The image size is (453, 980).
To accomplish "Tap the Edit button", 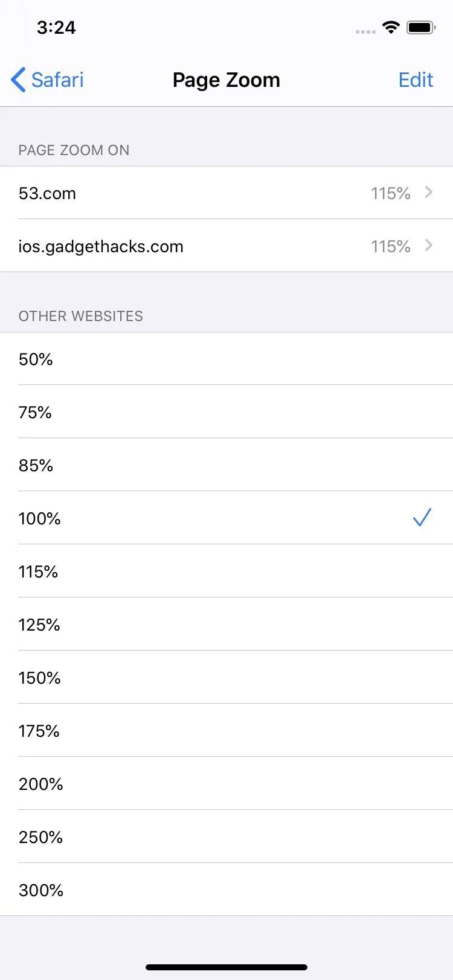I will click(x=416, y=80).
